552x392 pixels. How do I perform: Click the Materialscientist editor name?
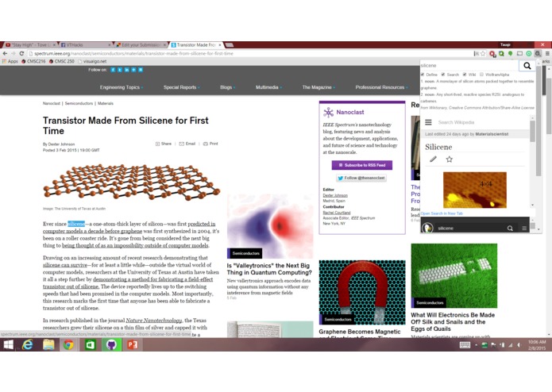point(492,134)
